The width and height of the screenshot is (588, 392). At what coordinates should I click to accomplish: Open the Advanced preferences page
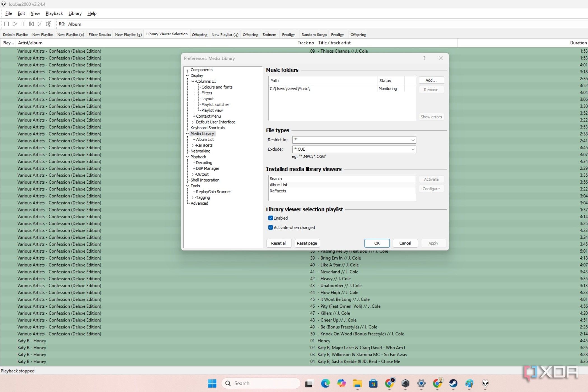click(x=199, y=203)
